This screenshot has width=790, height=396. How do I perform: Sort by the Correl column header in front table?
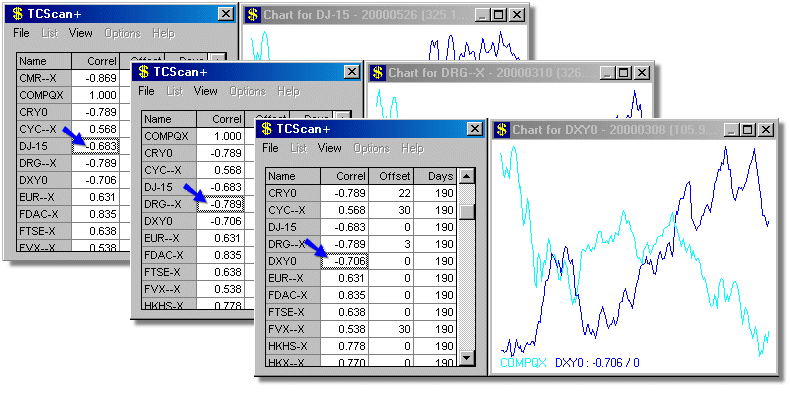click(344, 176)
